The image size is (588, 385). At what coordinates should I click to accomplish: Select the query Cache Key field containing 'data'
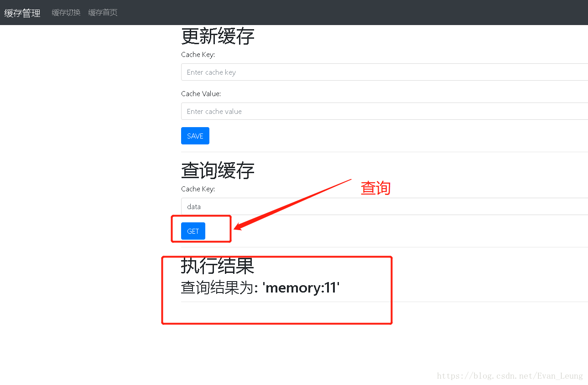click(x=385, y=206)
